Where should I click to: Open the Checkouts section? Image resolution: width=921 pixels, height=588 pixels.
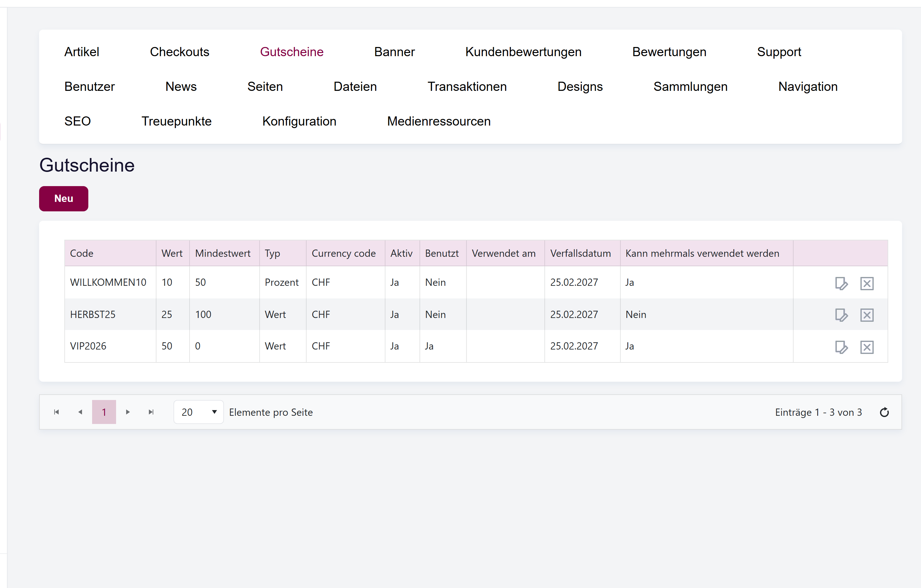[179, 52]
